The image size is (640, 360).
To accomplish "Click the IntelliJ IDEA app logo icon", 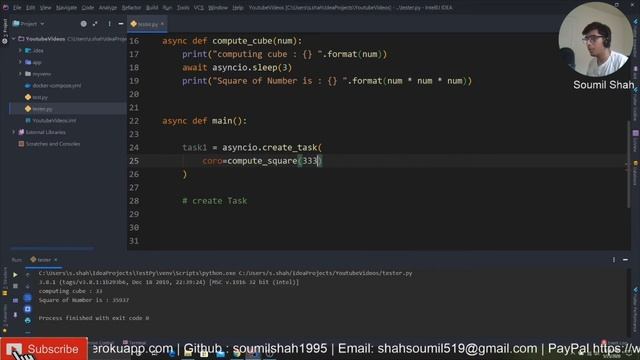I will 5,7.
